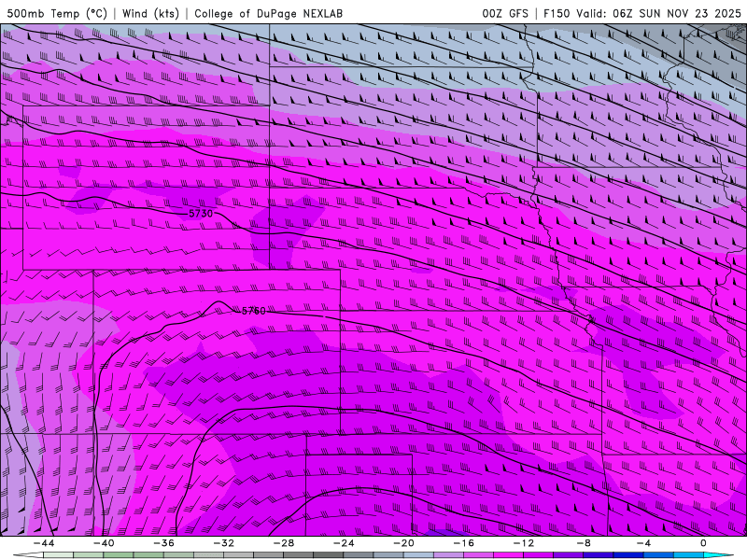The image size is (747, 560).
Task: Click the "Wind (kts)" header label
Action: pos(150,13)
